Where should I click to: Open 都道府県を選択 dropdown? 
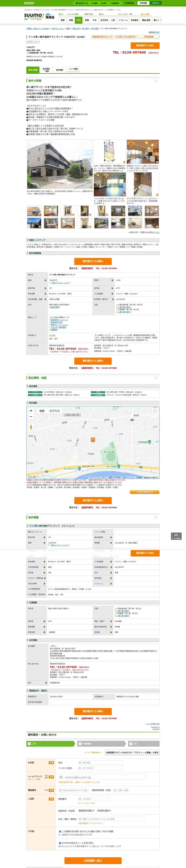tap(86, 810)
